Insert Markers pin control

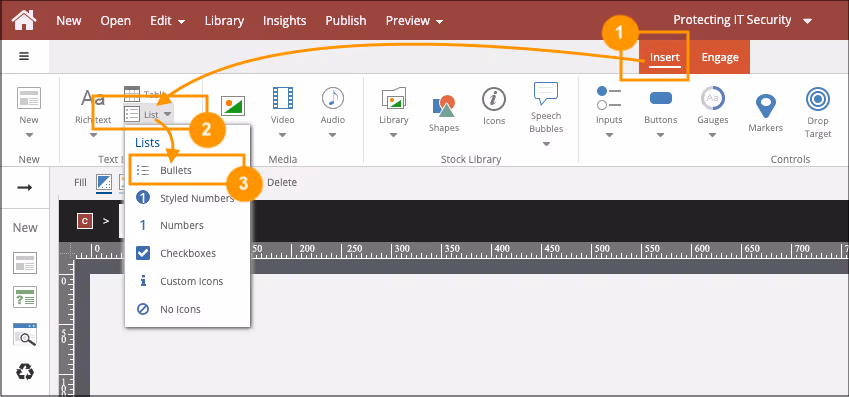click(x=766, y=113)
